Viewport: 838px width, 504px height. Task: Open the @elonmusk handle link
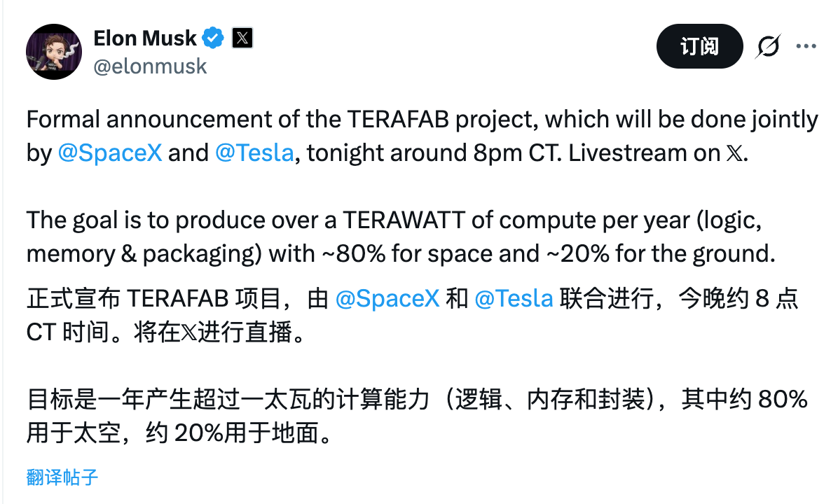pos(150,66)
